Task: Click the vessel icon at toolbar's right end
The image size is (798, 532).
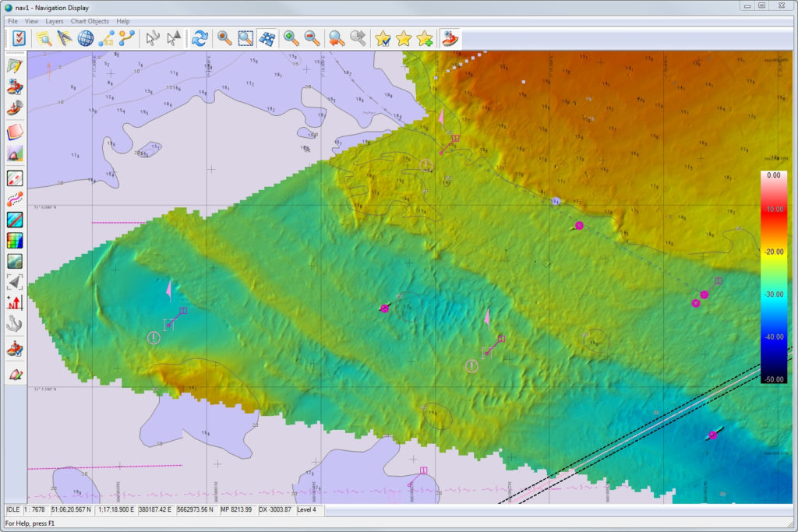Action: 450,37
